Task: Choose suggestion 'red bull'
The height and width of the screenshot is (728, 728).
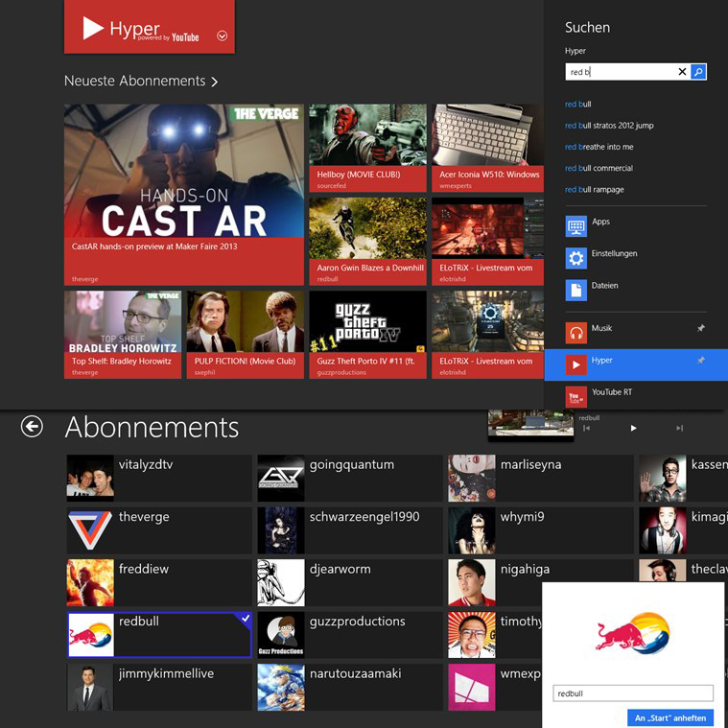Action: (x=578, y=104)
